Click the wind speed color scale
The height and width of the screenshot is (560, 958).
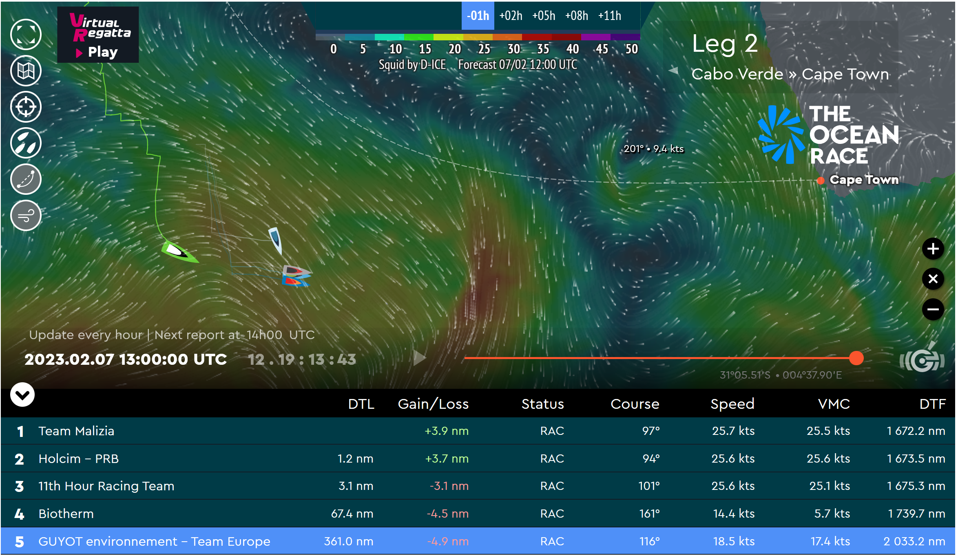[x=478, y=37]
